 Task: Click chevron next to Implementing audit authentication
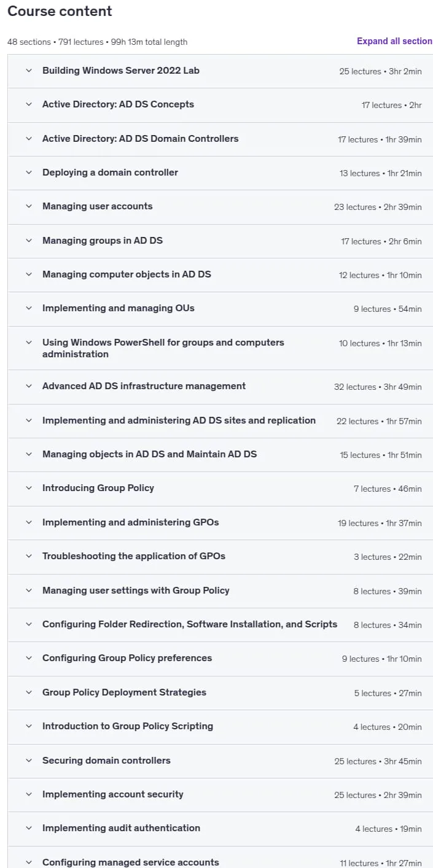(x=28, y=828)
